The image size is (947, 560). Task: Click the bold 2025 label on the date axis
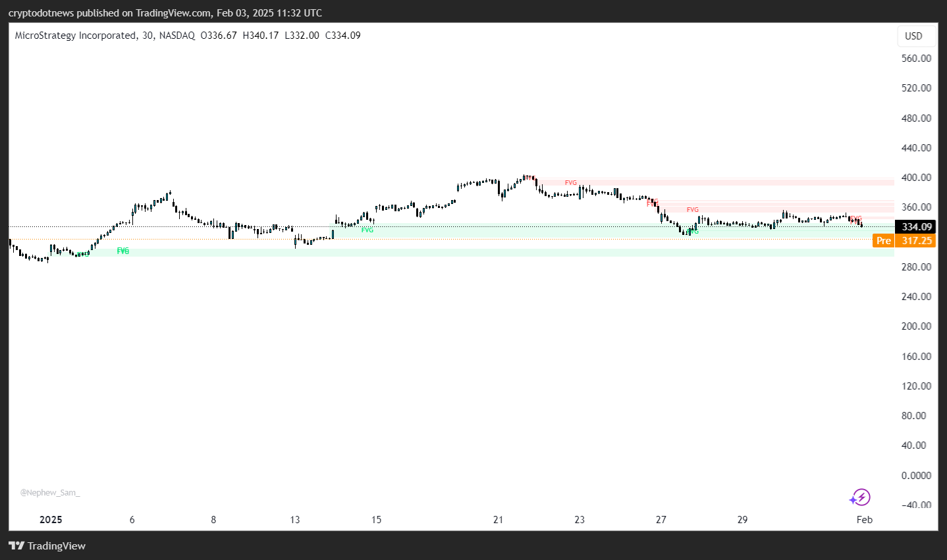pyautogui.click(x=51, y=519)
